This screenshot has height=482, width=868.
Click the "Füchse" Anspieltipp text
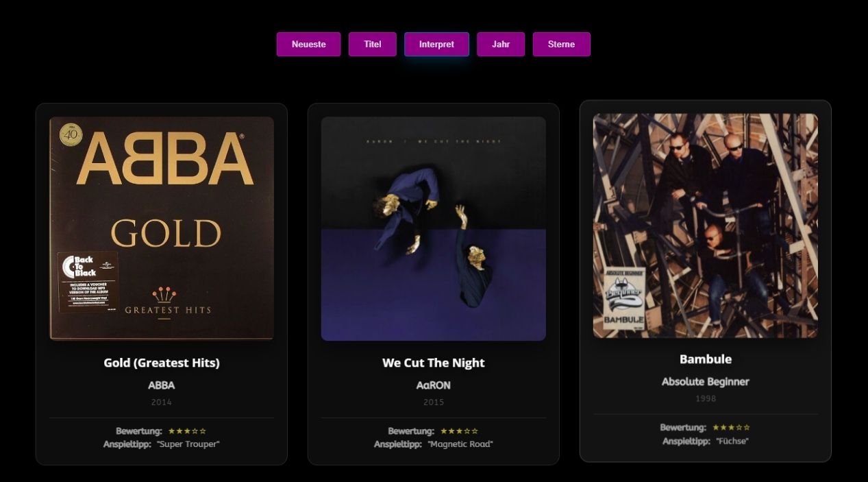732,441
